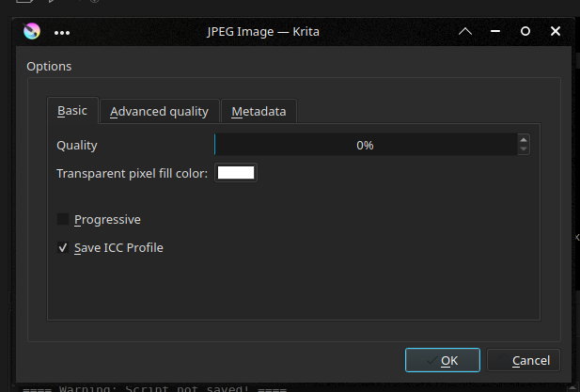This screenshot has height=392, width=580.
Task: Select the Basic tab
Action: click(x=72, y=110)
